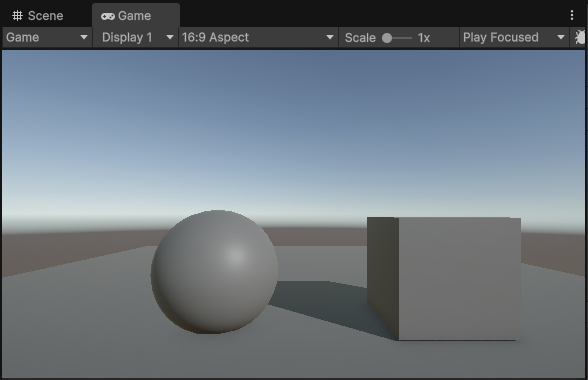
Task: Click the cube in the Game view
Action: click(x=444, y=279)
